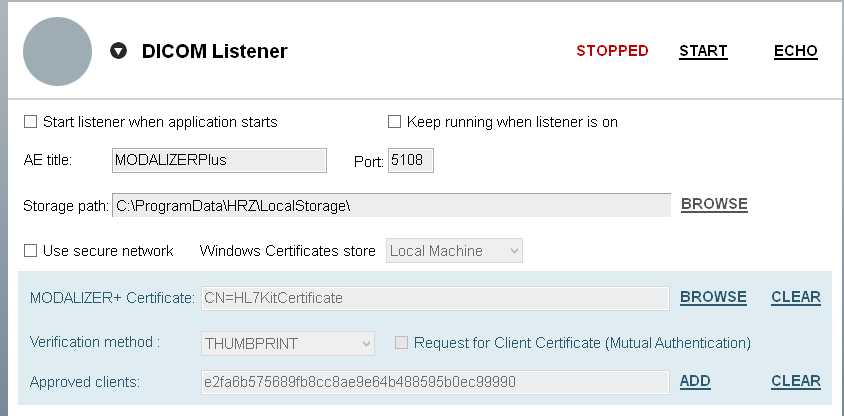Start the DICOM listener
844x416 pixels.
coord(703,51)
